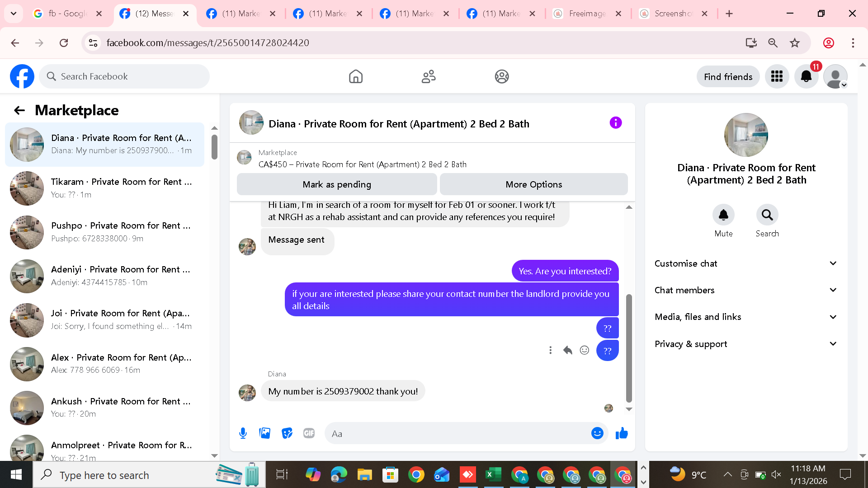This screenshot has height=488, width=868.
Task: Click the voice clip microphone icon
Action: (243, 433)
